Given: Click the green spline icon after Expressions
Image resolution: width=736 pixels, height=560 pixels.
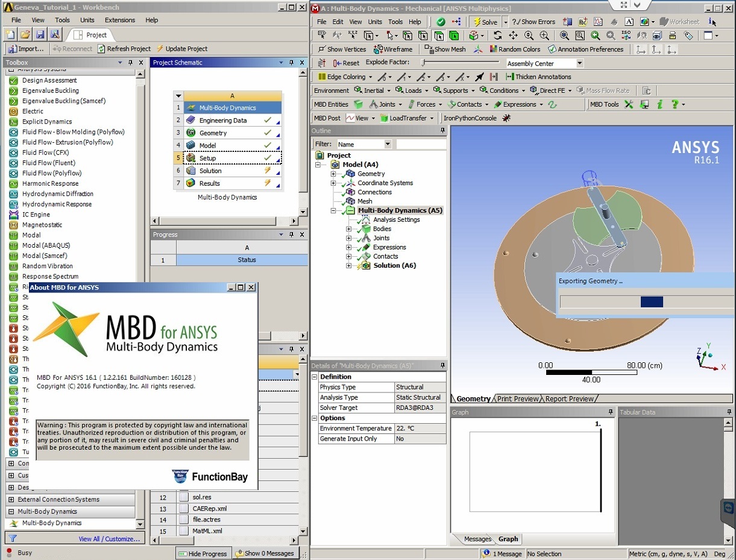Looking at the screenshot, I should click(552, 104).
